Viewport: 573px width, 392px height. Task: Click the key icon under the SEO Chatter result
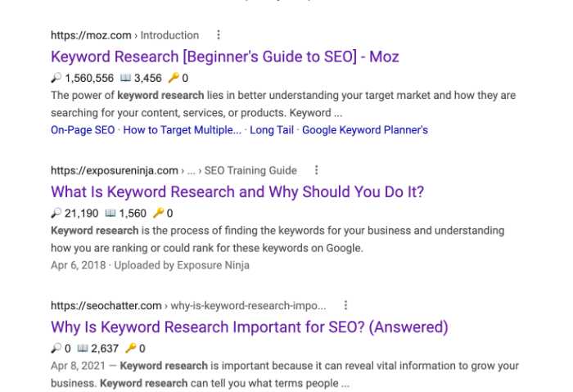pyautogui.click(x=130, y=348)
